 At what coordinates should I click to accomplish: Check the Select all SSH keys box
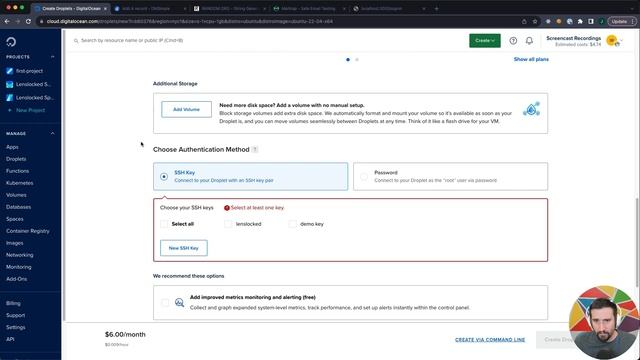(164, 224)
